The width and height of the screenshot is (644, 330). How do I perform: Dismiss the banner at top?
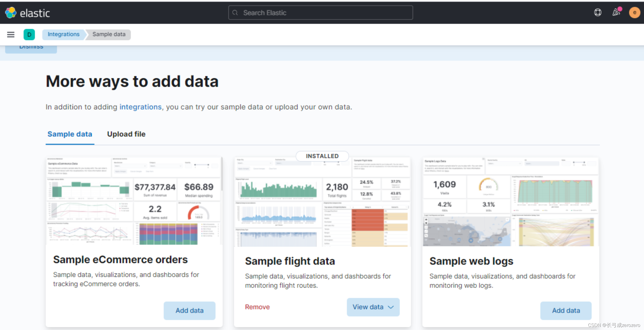(31, 48)
